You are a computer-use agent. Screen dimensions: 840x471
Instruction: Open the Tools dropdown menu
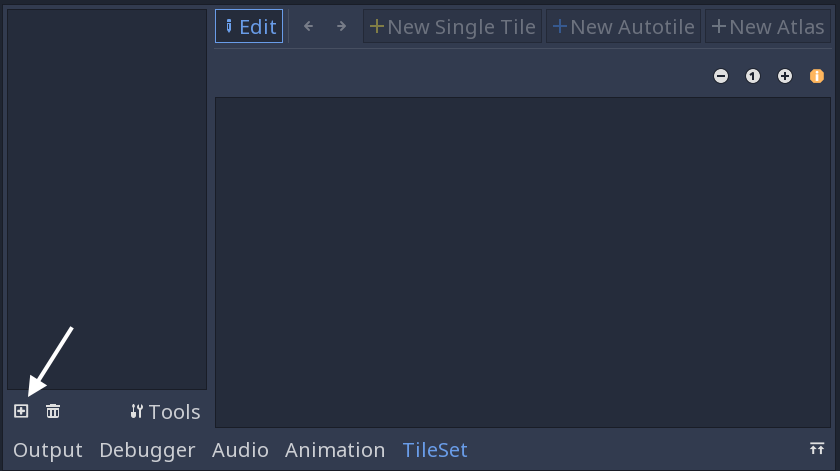(165, 412)
